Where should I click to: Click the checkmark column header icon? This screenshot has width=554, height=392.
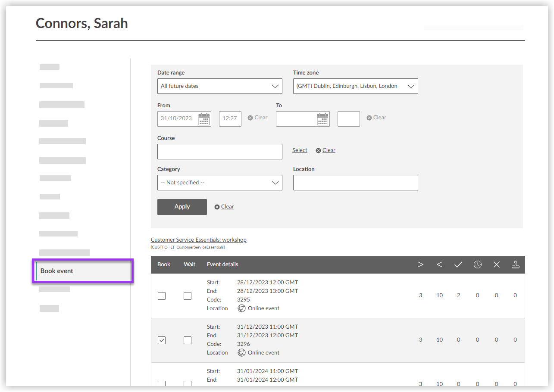[x=458, y=264]
